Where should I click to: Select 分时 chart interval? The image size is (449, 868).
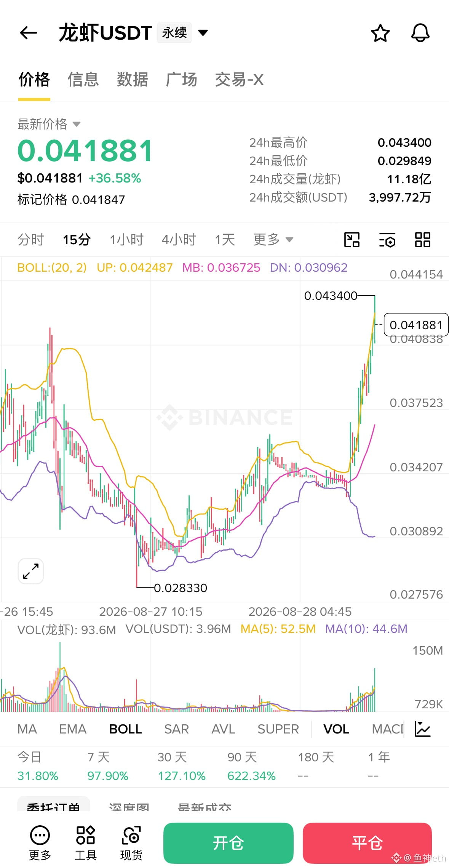click(x=31, y=240)
